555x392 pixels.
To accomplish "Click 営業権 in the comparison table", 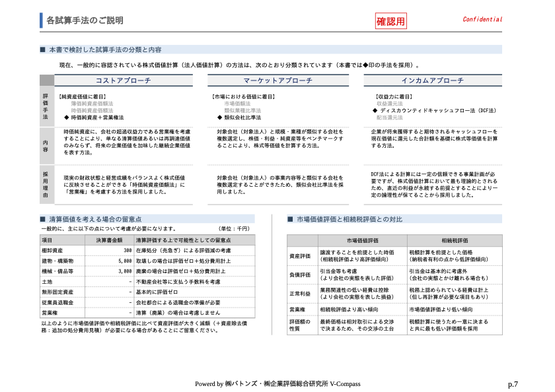I will click(x=297, y=310).
